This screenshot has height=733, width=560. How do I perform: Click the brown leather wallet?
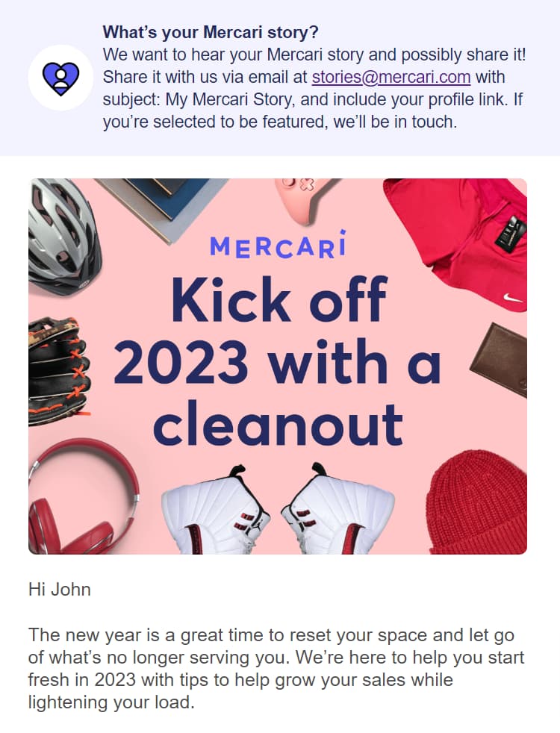click(x=500, y=362)
